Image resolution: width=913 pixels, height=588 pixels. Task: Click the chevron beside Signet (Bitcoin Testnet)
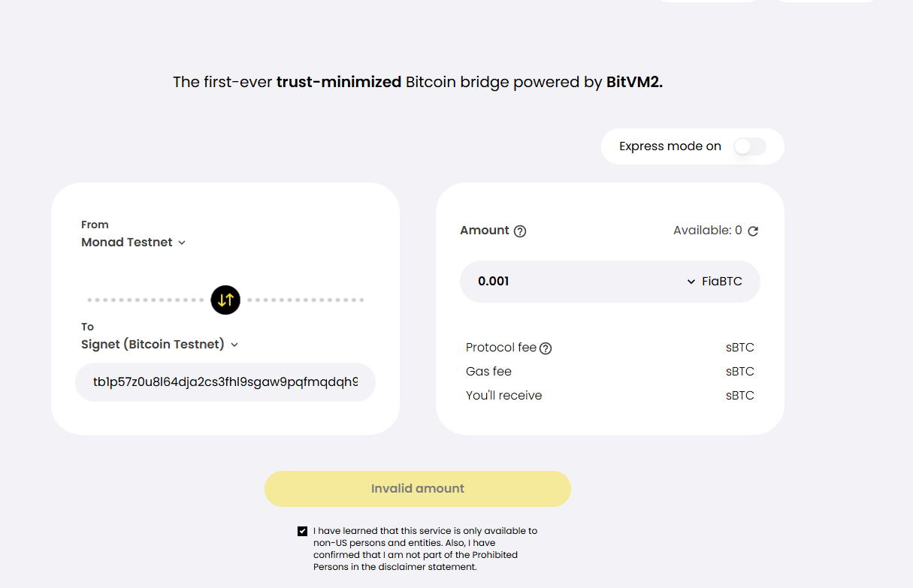coord(234,345)
